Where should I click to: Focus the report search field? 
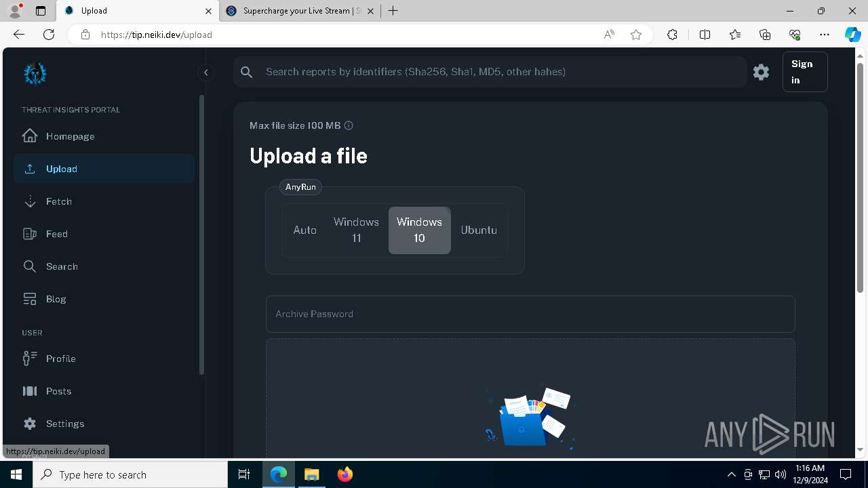pyautogui.click(x=502, y=72)
